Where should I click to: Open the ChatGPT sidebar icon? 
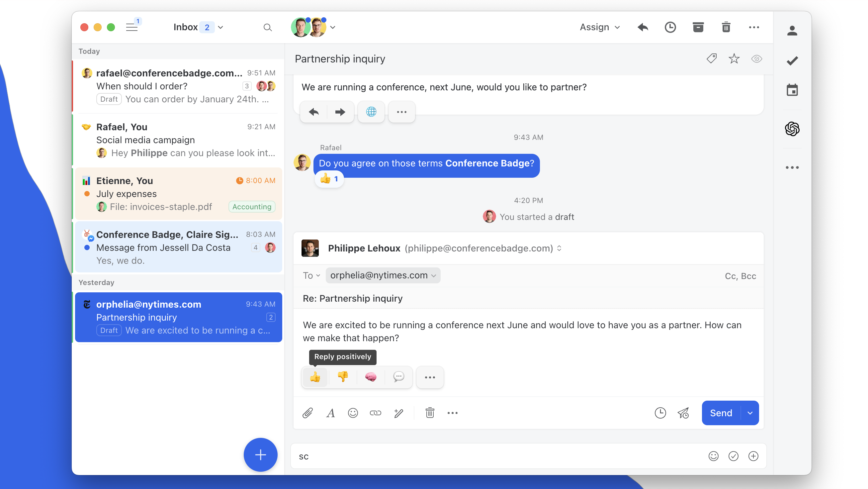(x=792, y=129)
